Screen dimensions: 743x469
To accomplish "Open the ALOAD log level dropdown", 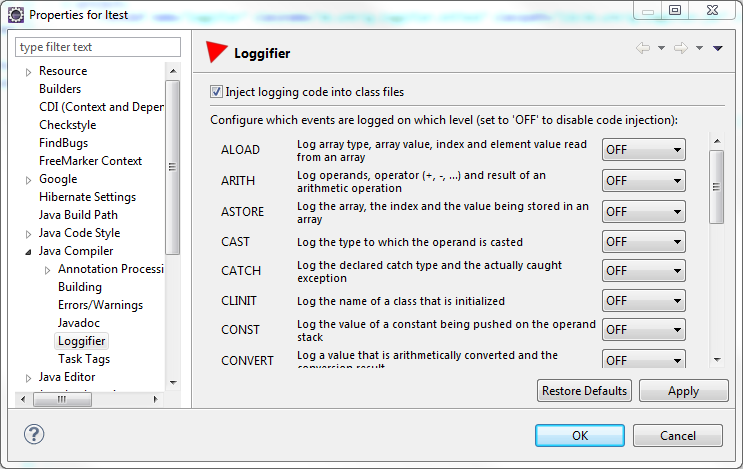I will tap(643, 150).
